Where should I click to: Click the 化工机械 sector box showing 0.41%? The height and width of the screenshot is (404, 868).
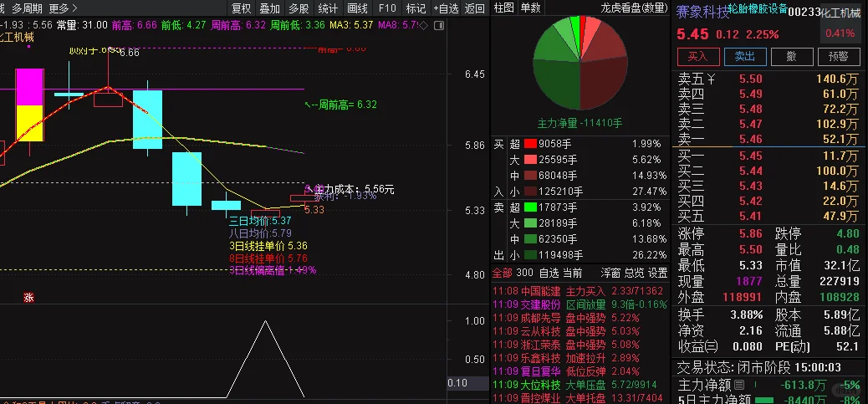pos(840,22)
